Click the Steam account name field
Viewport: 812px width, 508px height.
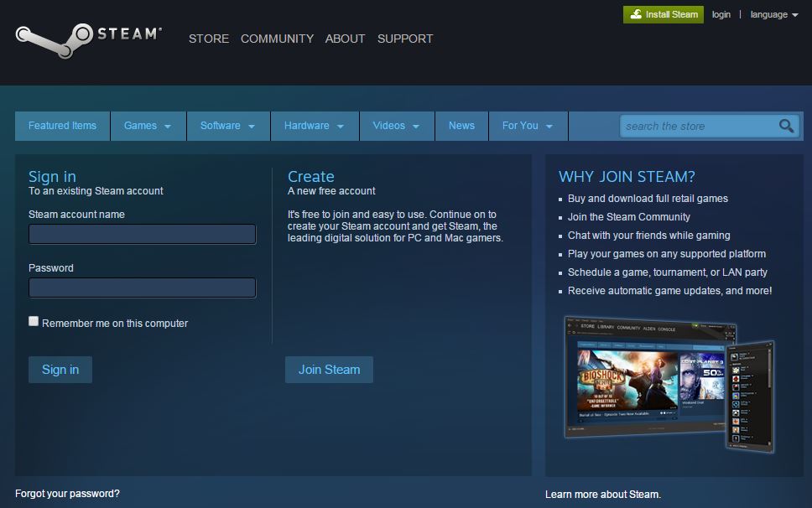tap(142, 234)
